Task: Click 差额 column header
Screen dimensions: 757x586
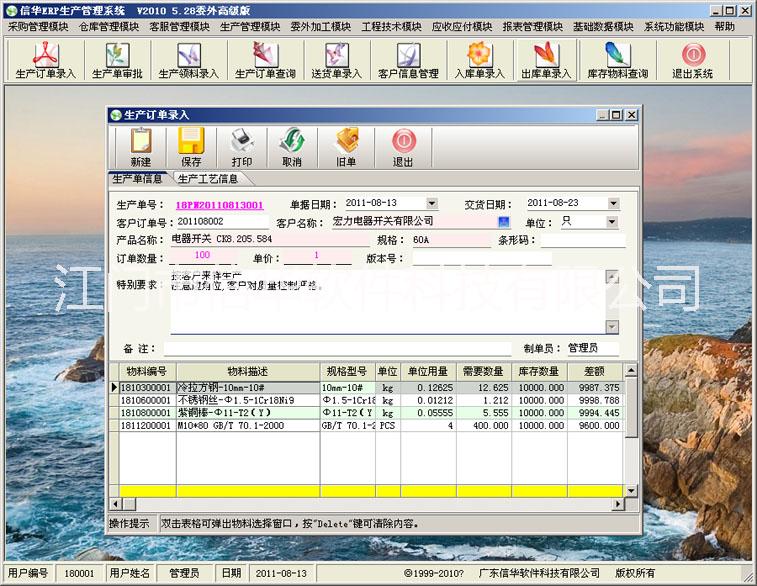Action: pyautogui.click(x=594, y=372)
